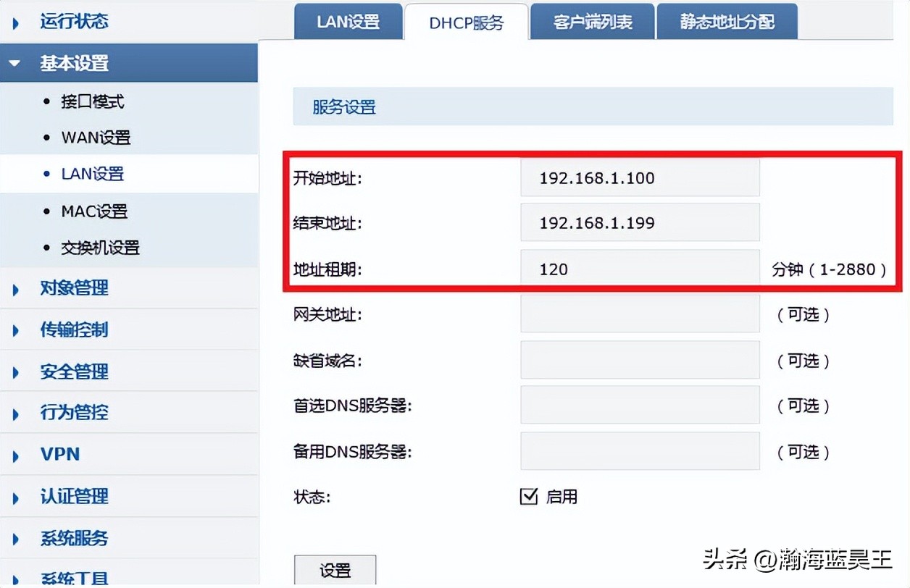
Task: Open the 运行状态 sidebar menu
Action: click(72, 22)
